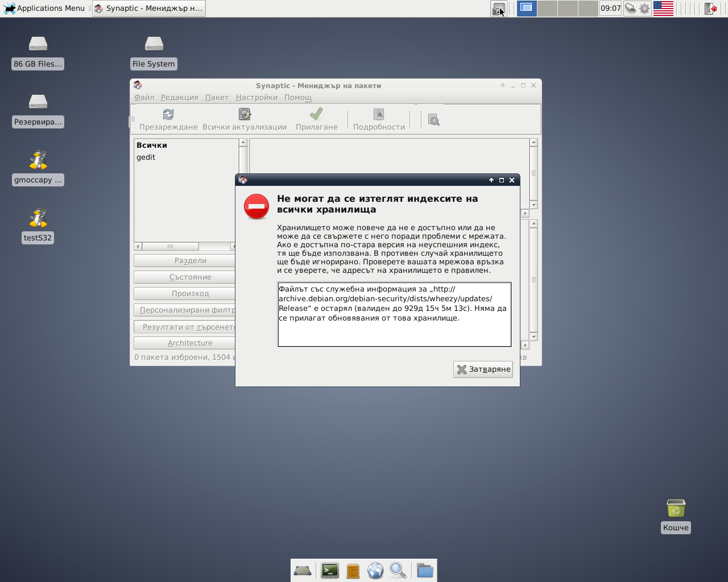Click the horizontal scrollbar thumb under category list

(x=170, y=246)
